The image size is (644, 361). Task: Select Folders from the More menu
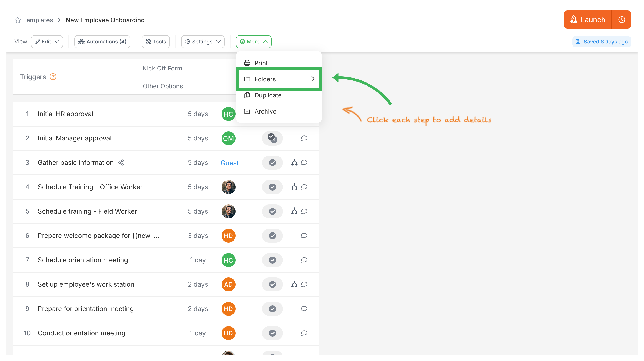pyautogui.click(x=279, y=79)
